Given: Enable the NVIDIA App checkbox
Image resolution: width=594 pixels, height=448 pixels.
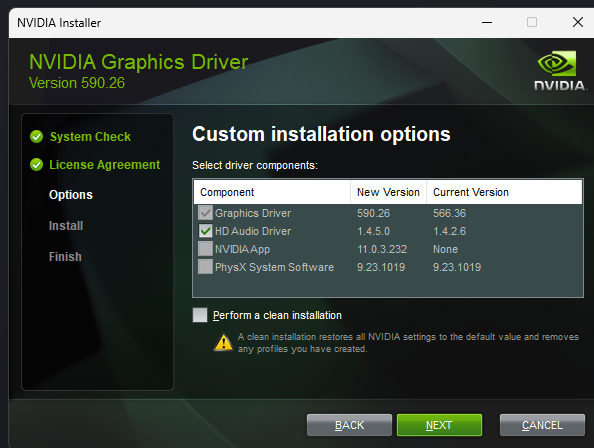Looking at the screenshot, I should pos(205,249).
